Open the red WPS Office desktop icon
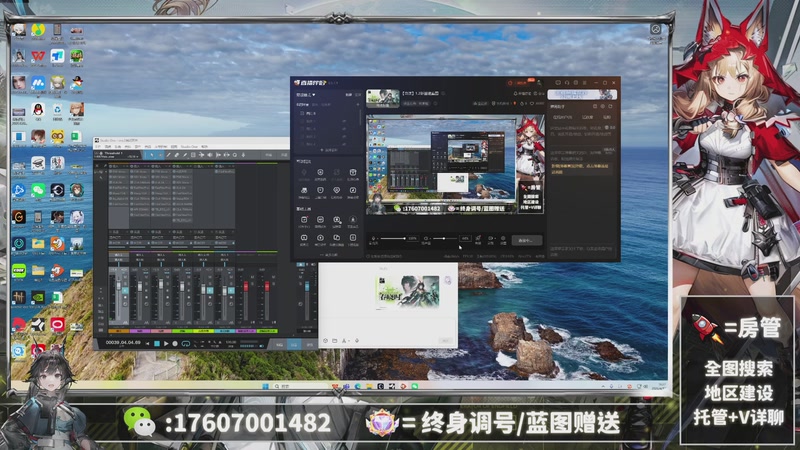Viewport: 800px width, 450px height. click(37, 55)
